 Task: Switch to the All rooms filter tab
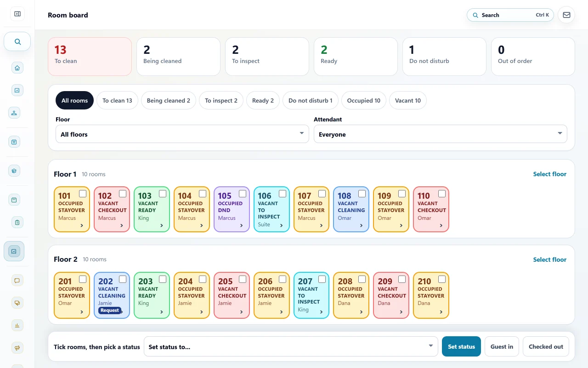click(x=74, y=100)
